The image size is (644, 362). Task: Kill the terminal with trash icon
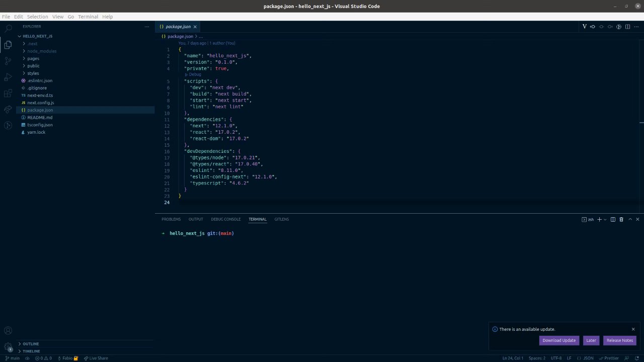point(621,219)
